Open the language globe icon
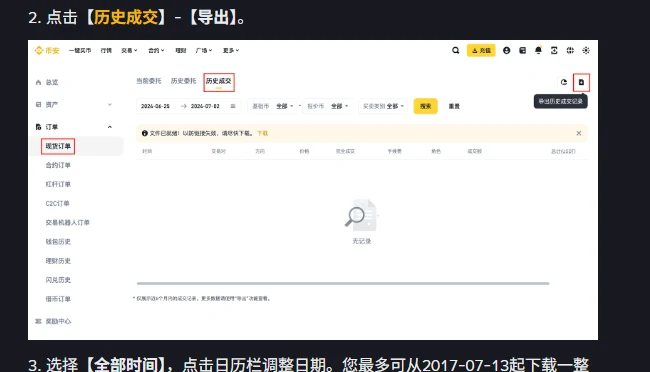Viewport: 650px width, 372px height. click(x=570, y=50)
